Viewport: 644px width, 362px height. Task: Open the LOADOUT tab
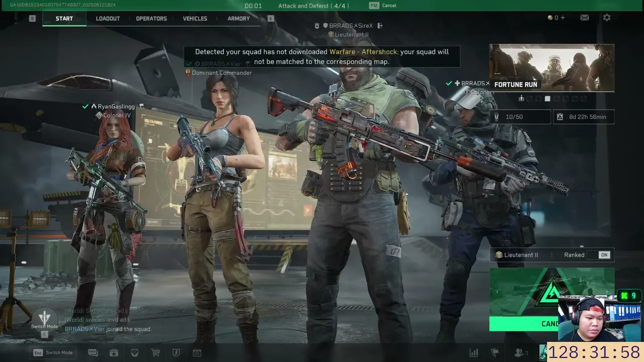[x=108, y=19]
